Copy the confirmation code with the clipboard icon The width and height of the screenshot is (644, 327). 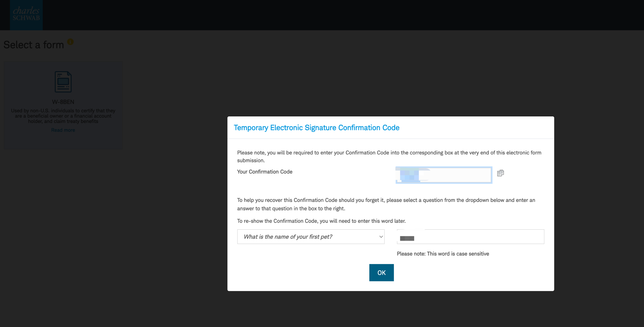pyautogui.click(x=500, y=173)
